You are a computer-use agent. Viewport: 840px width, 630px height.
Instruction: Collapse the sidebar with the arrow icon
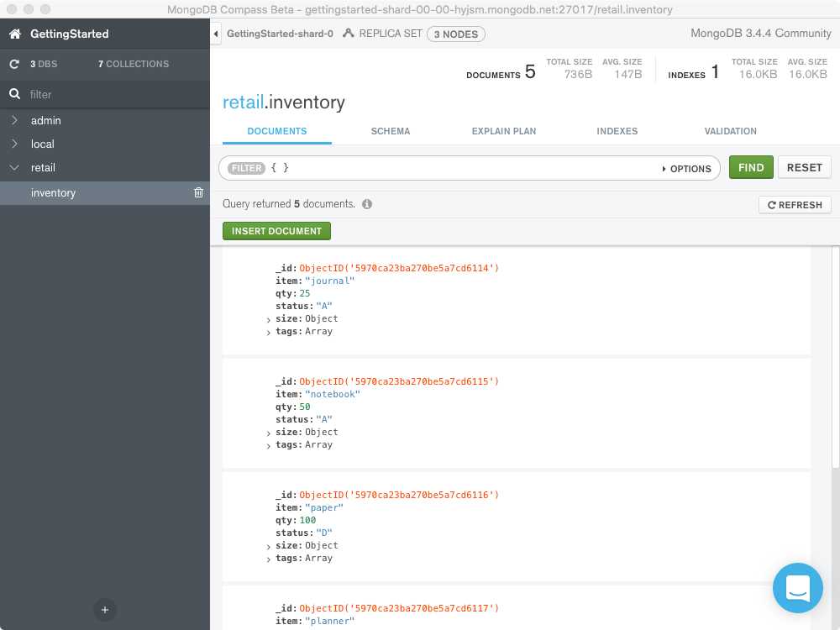pyautogui.click(x=216, y=34)
